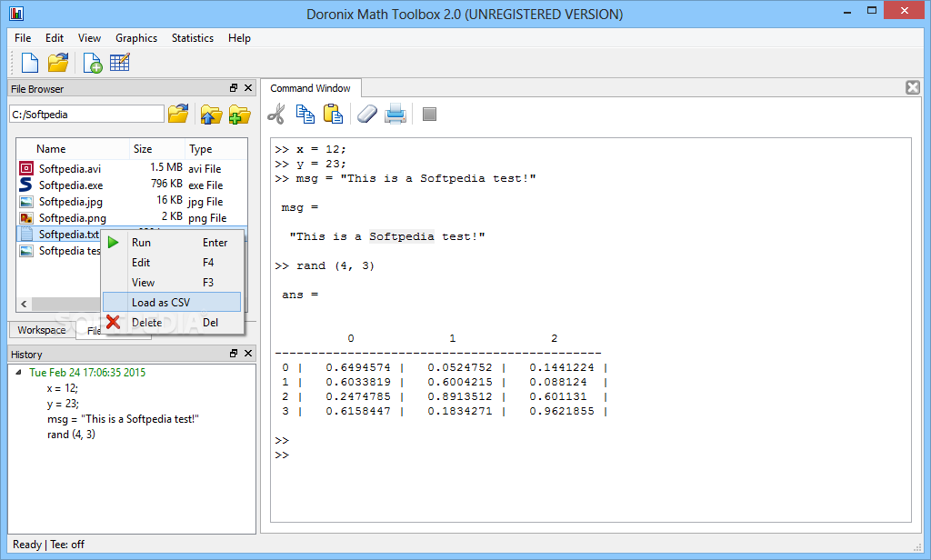The height and width of the screenshot is (560, 931).
Task: Open the Graphics menu
Action: 136,38
